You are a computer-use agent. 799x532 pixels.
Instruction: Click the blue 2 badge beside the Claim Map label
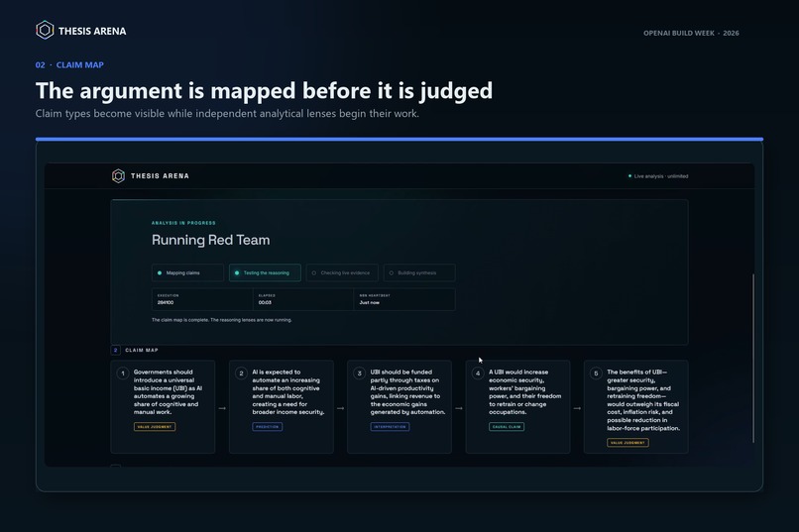pos(116,351)
